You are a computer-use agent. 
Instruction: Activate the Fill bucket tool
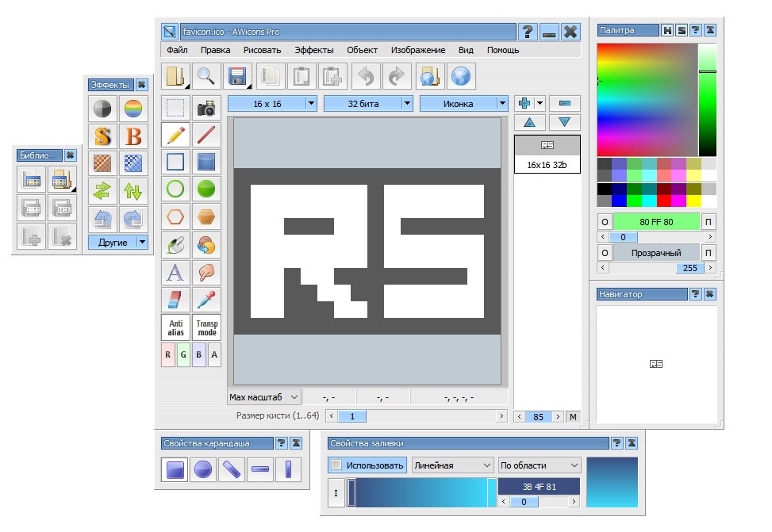coord(175,244)
